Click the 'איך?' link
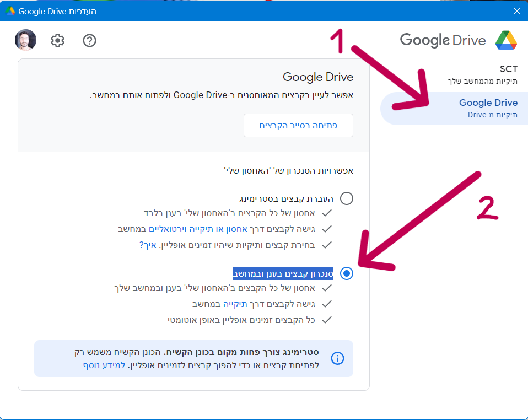 [x=148, y=245]
